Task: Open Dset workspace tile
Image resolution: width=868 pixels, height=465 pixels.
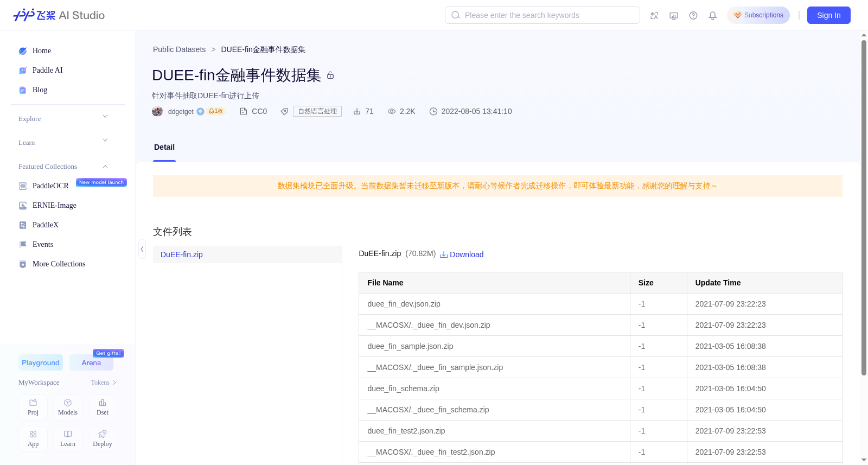Action: tap(103, 407)
